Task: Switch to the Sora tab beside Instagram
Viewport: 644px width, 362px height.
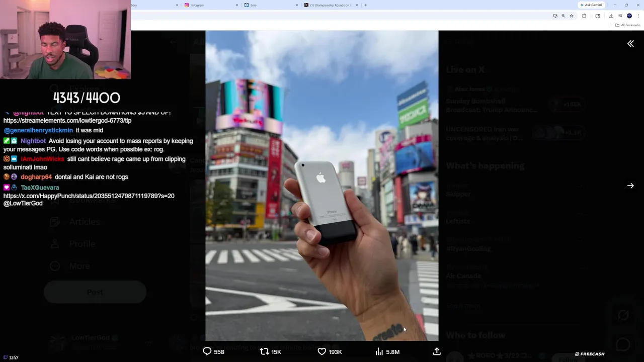Action: (270, 5)
